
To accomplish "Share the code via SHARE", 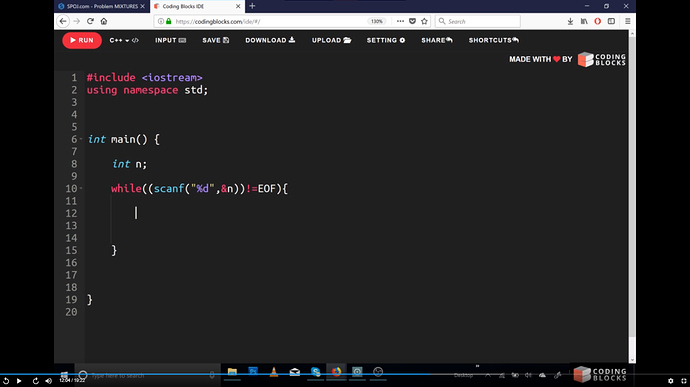I will coord(437,40).
